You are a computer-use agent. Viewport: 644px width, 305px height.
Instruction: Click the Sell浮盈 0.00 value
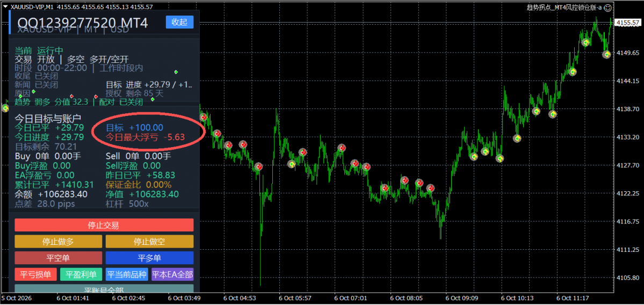pos(134,165)
